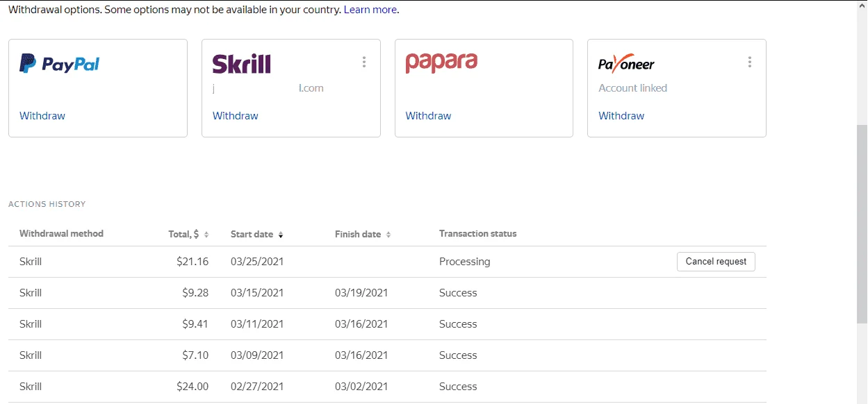868x404 pixels.
Task: Withdraw via Skrill
Action: coord(236,116)
